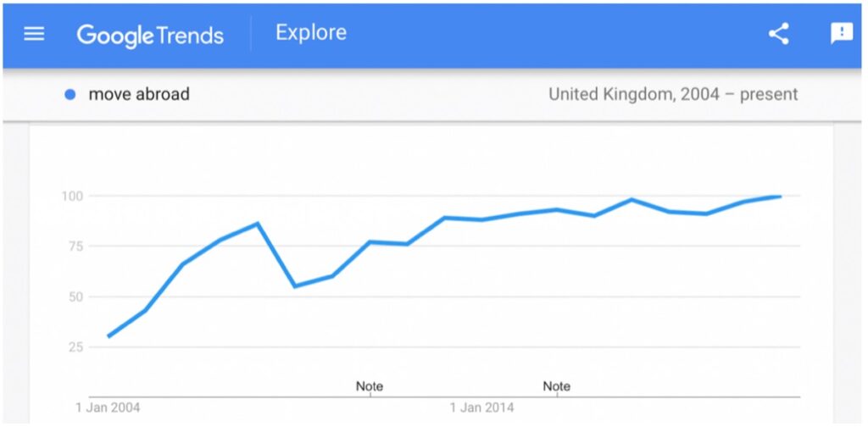The width and height of the screenshot is (868, 432).
Task: Open the send feedback icon
Action: click(x=842, y=34)
